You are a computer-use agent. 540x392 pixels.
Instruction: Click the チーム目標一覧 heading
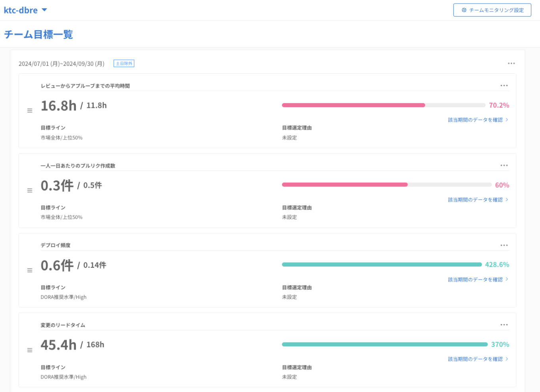(x=39, y=35)
